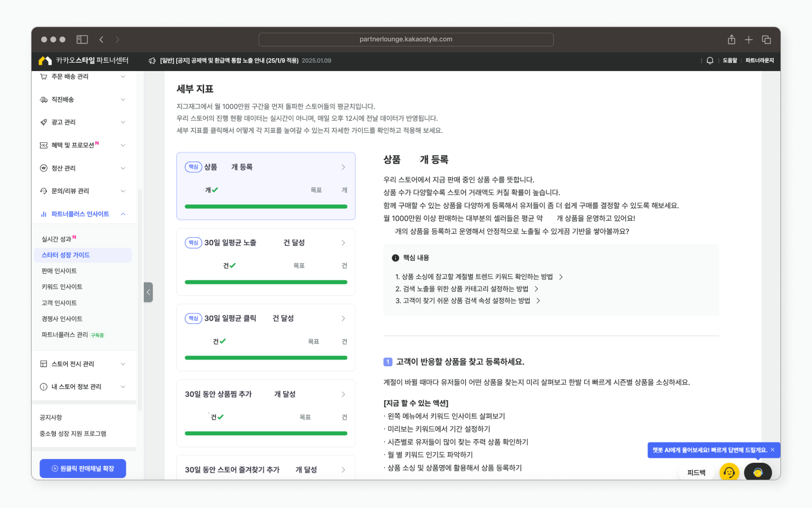
Task: Collapse 파트너플러스 인사이트 menu
Action: tap(123, 214)
